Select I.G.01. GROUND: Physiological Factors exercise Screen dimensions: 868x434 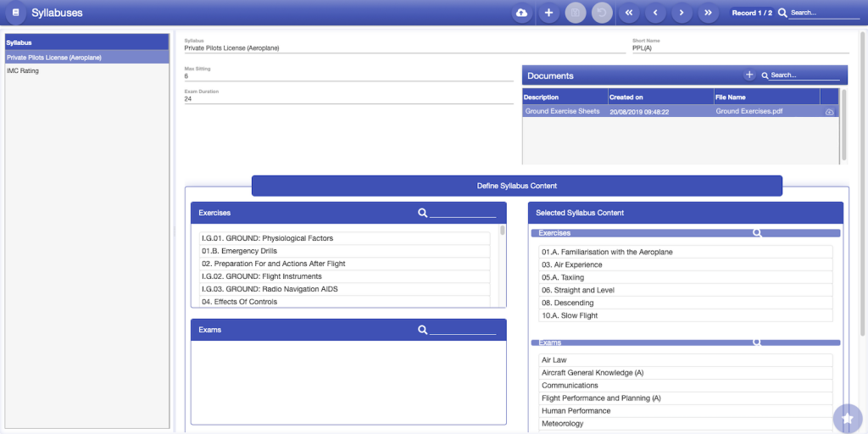pos(345,238)
